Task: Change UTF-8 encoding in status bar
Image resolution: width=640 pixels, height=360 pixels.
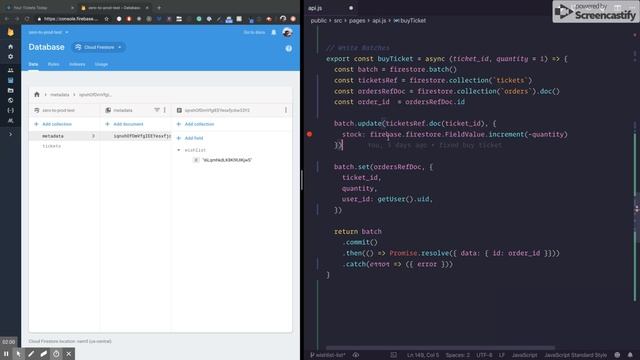Action: click(x=484, y=355)
